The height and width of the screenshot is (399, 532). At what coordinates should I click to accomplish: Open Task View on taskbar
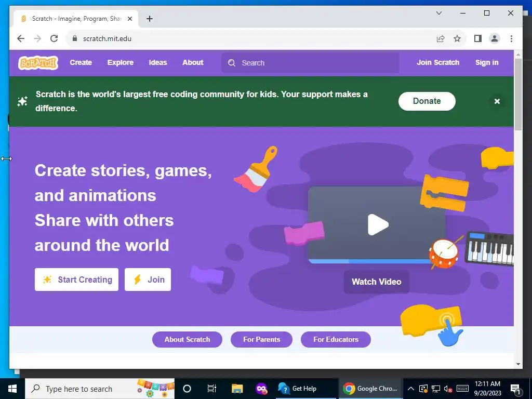212,389
